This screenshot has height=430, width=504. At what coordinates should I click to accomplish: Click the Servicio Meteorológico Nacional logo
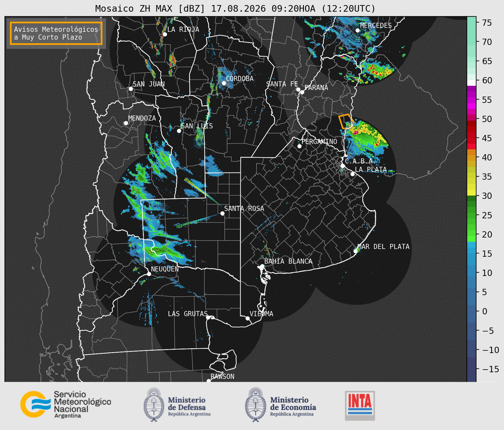pos(66,405)
